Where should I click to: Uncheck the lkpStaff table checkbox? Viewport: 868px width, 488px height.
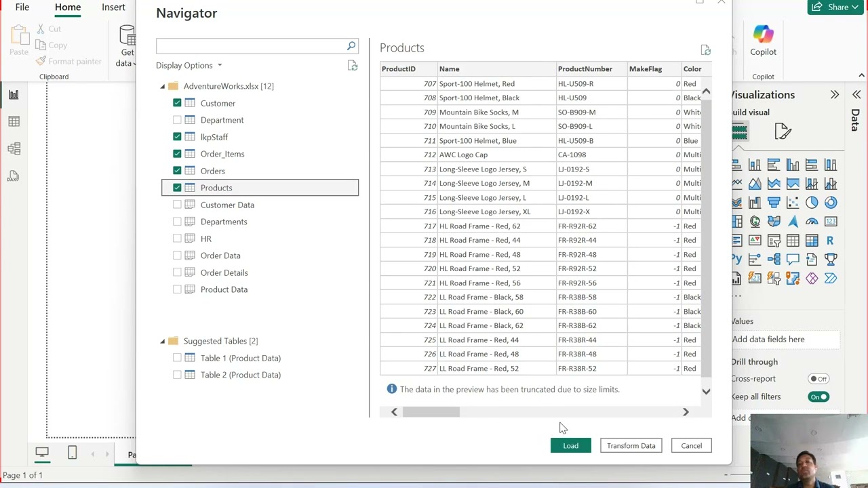coord(177,137)
